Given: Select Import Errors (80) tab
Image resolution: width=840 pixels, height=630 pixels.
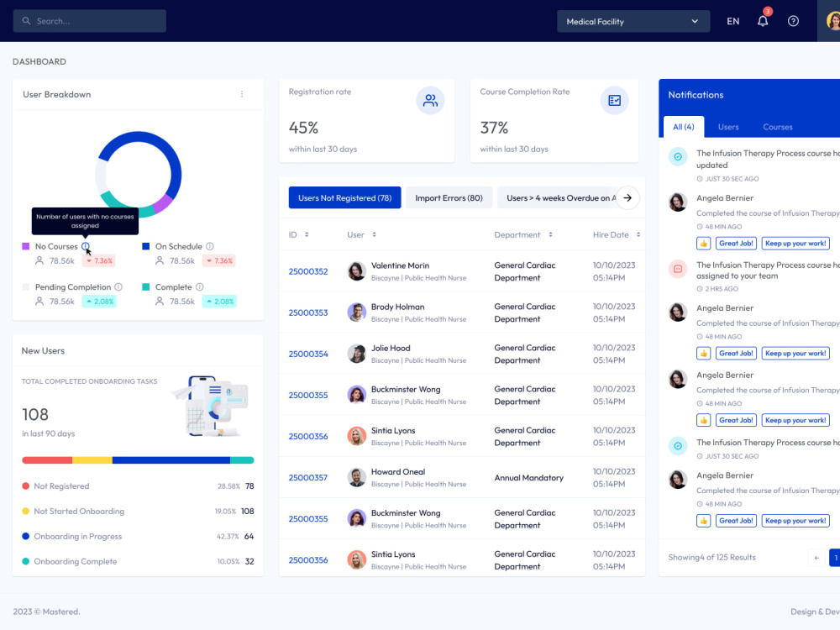Looking at the screenshot, I should pyautogui.click(x=449, y=197).
